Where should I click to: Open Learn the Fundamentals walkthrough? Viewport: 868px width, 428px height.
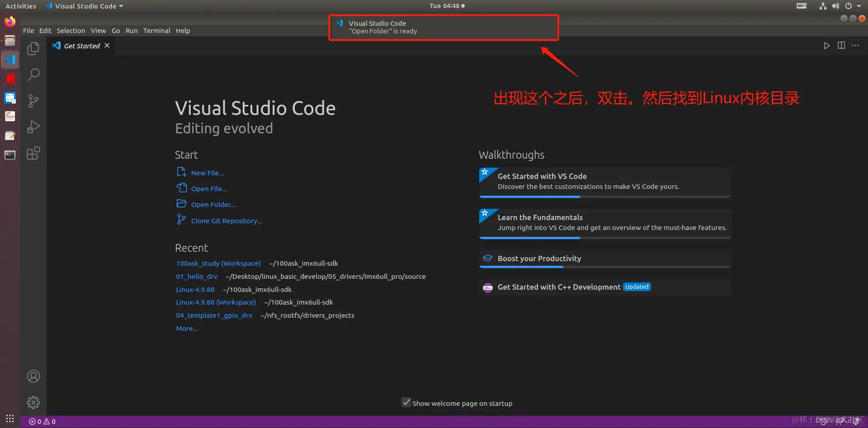(605, 224)
